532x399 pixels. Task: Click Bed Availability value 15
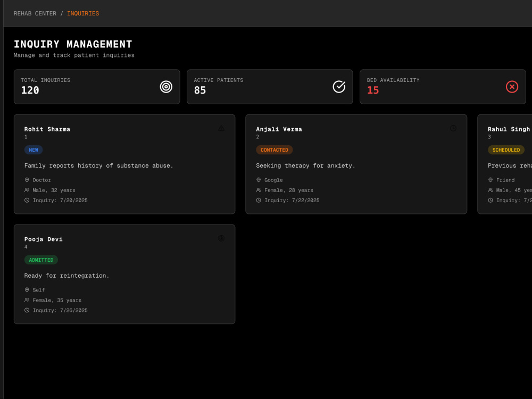click(373, 90)
